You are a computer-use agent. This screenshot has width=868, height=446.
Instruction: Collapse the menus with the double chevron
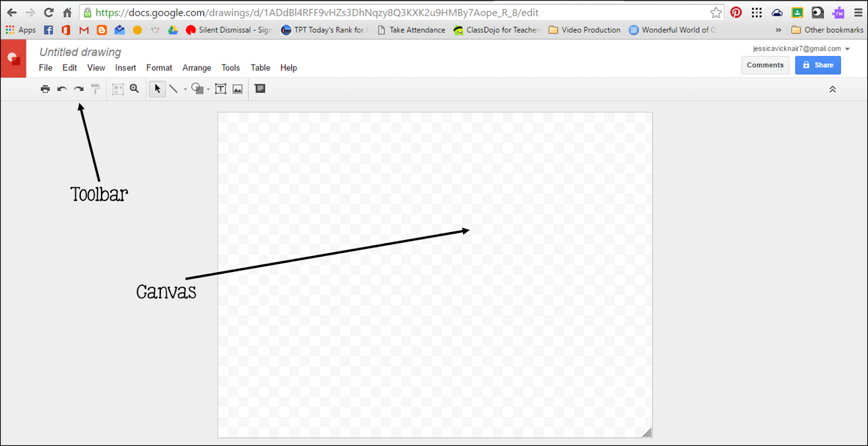point(832,89)
